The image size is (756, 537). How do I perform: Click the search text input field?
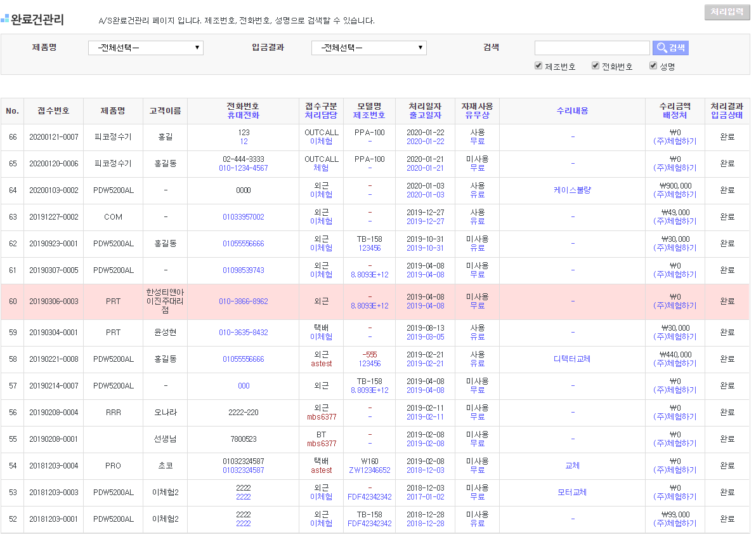pos(592,48)
